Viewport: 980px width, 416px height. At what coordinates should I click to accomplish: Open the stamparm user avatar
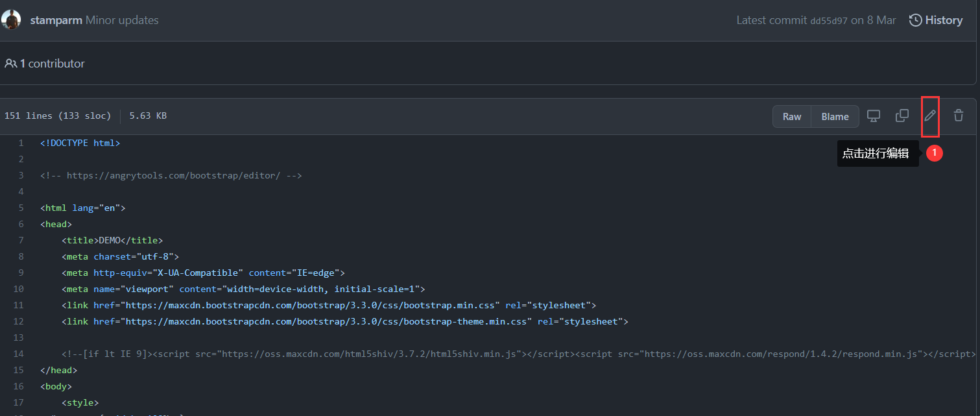click(12, 20)
